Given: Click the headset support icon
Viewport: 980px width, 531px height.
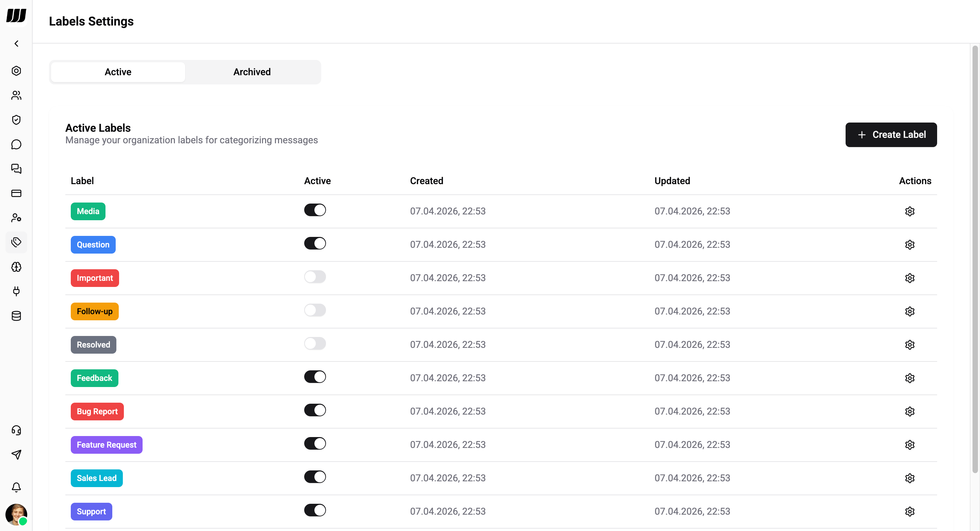Looking at the screenshot, I should 16,430.
